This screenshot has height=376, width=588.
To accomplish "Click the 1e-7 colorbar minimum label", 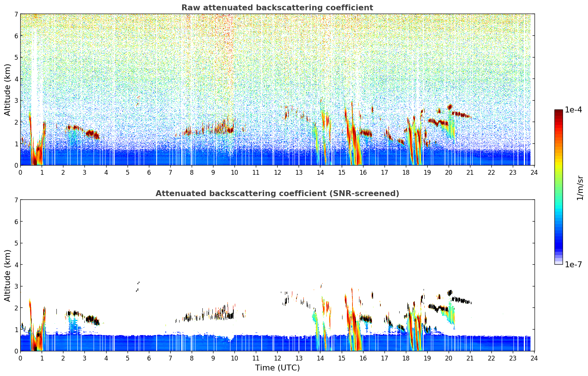I will 573,265.
